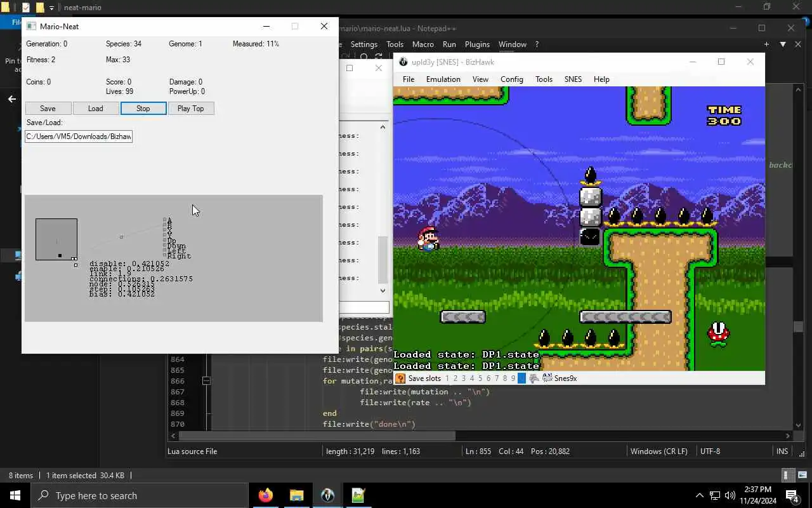Collapse the fold marker at line 866
Viewport: 812px width, 508px height.
[206, 381]
